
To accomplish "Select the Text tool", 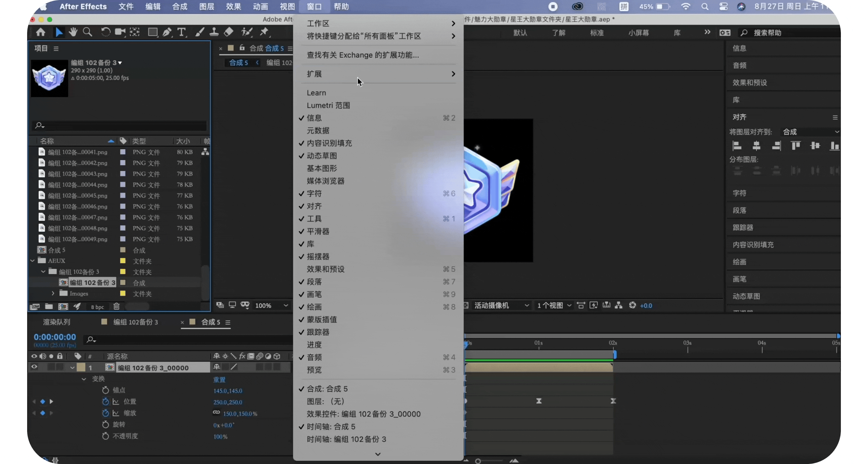I will pyautogui.click(x=182, y=32).
